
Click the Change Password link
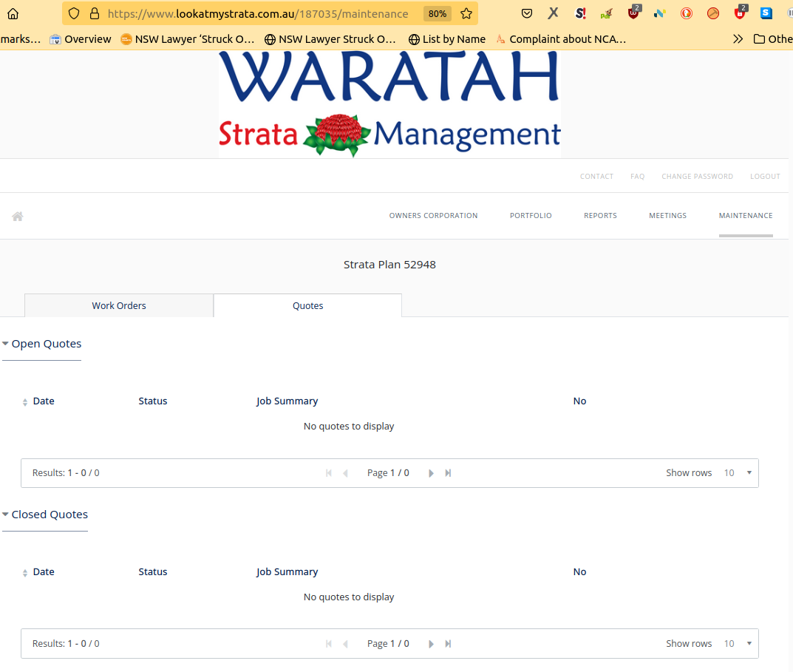tap(697, 177)
